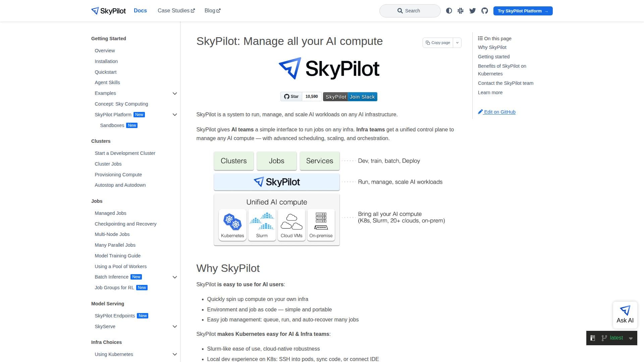This screenshot has height=362, width=644.
Task: Open Start a Development Cluster page
Action: (125, 153)
